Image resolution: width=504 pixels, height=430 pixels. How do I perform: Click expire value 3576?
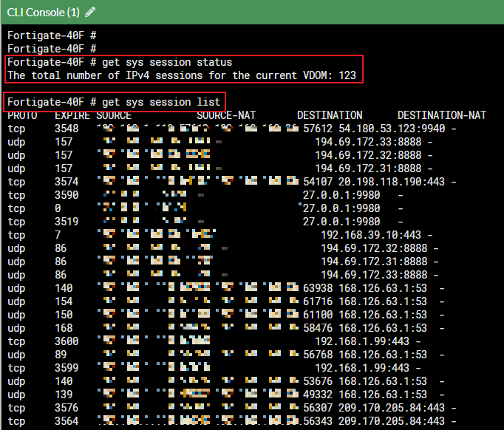pos(67,408)
